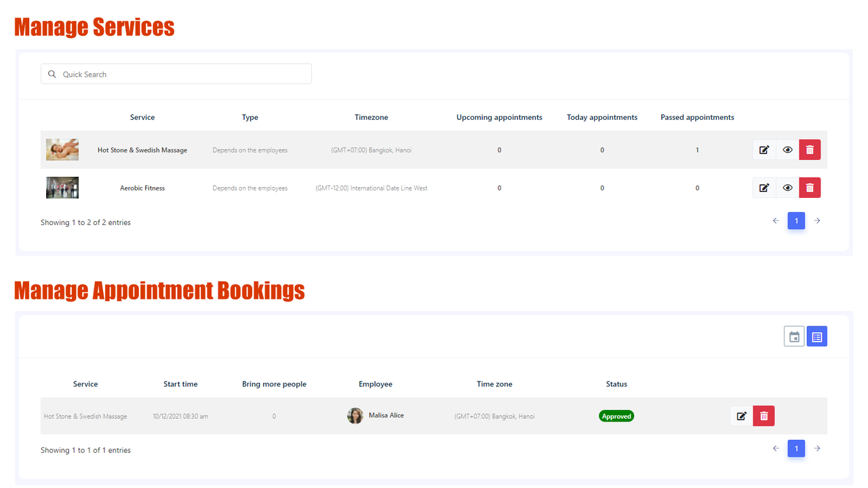Delete the Hot Stone & Swedish Massage service

pos(810,149)
